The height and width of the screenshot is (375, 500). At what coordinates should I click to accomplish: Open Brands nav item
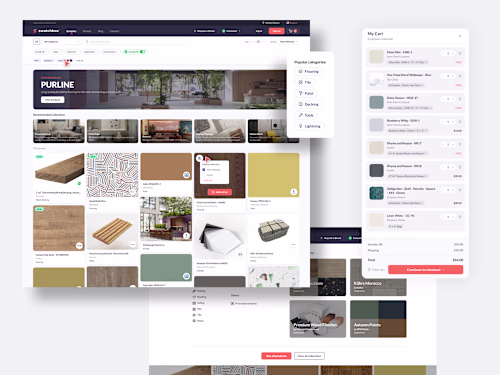pos(87,31)
